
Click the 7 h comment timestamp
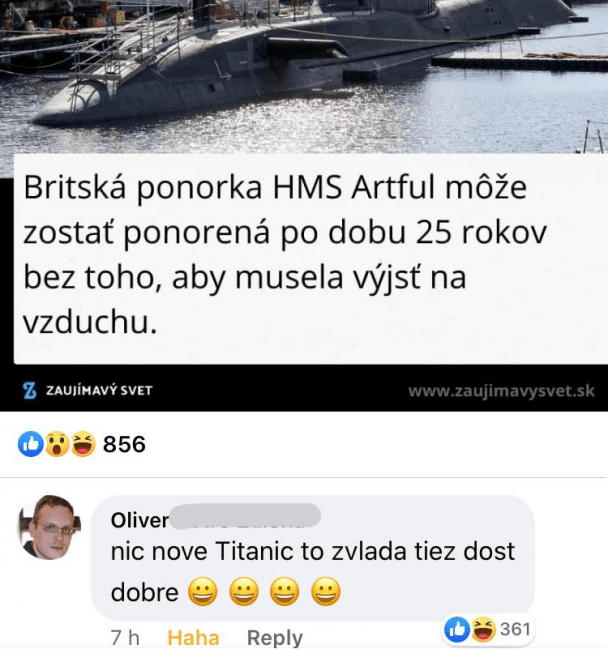click(125, 638)
